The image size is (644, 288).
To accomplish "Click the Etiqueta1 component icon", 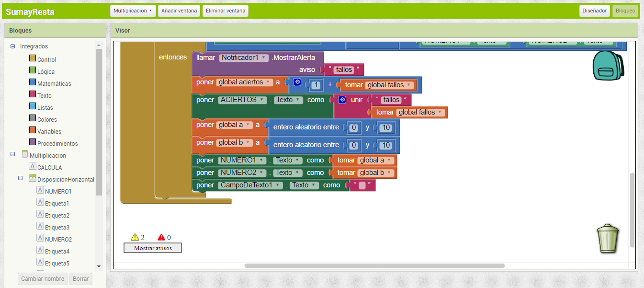I will tap(40, 202).
